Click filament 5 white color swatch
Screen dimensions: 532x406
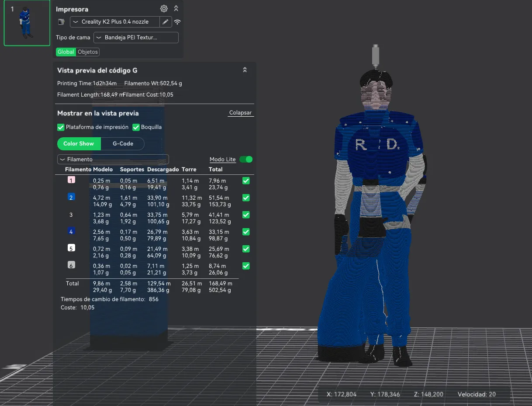pos(71,248)
